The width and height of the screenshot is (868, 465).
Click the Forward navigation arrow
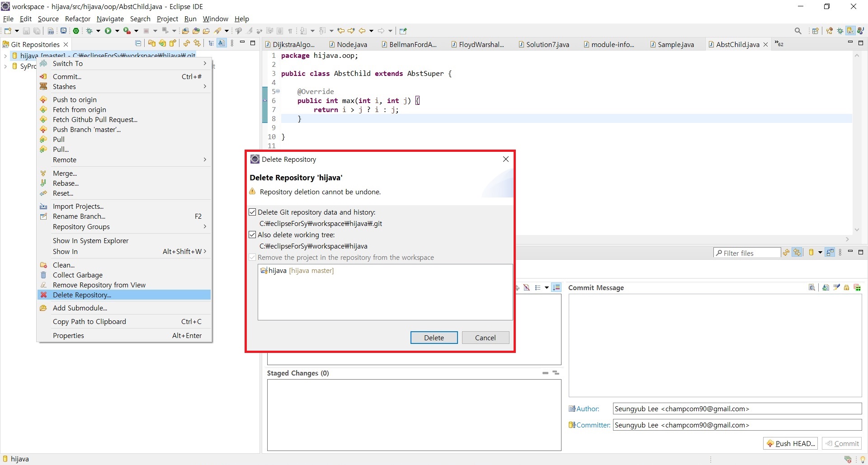click(x=381, y=31)
